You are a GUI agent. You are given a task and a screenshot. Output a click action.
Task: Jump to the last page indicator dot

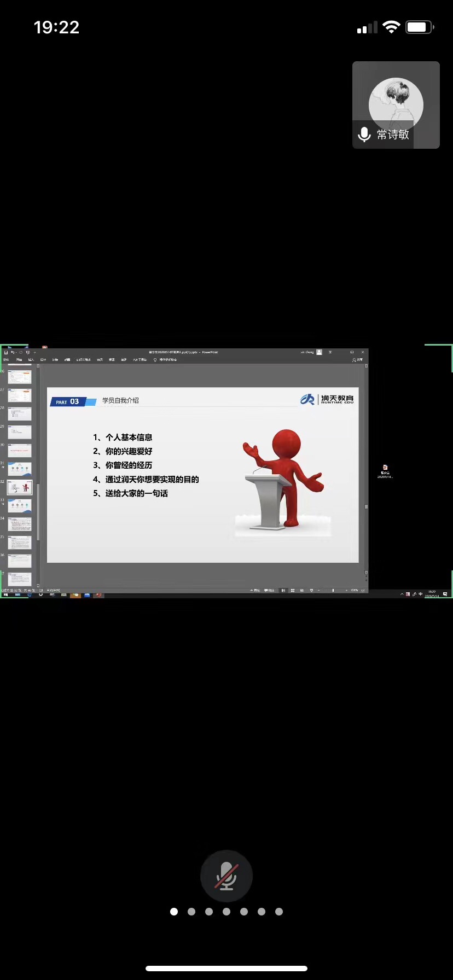click(x=279, y=912)
